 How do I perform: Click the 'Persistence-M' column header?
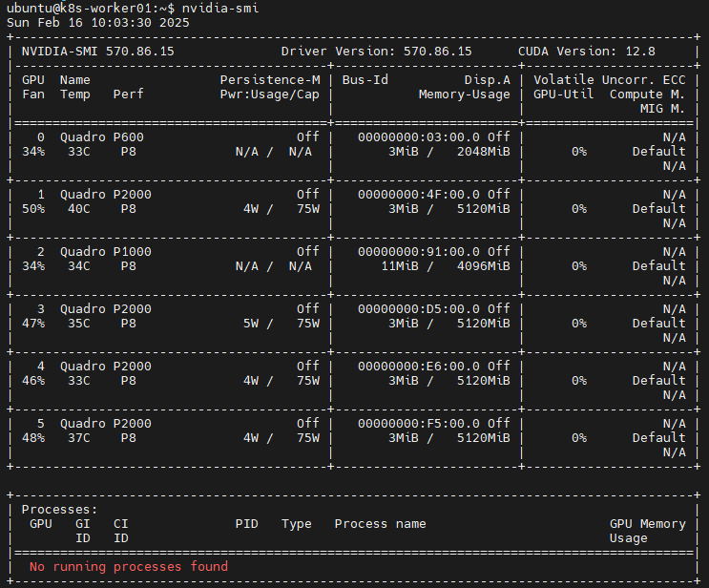coord(270,80)
